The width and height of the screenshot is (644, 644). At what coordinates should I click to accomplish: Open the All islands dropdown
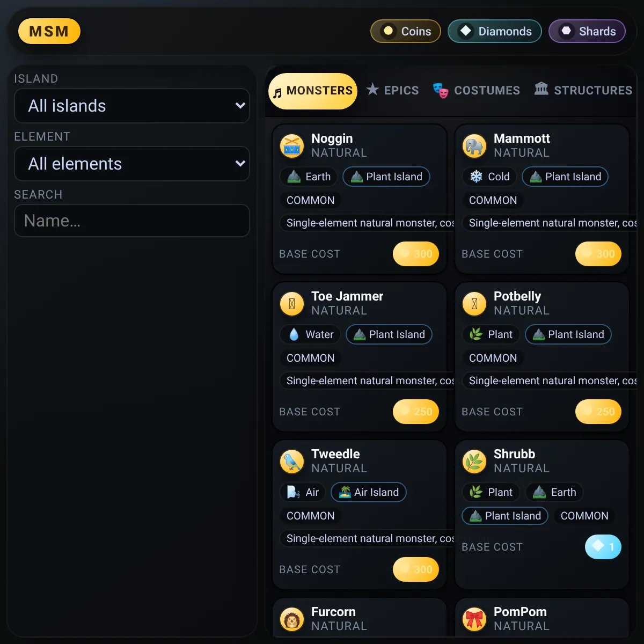pos(132,106)
